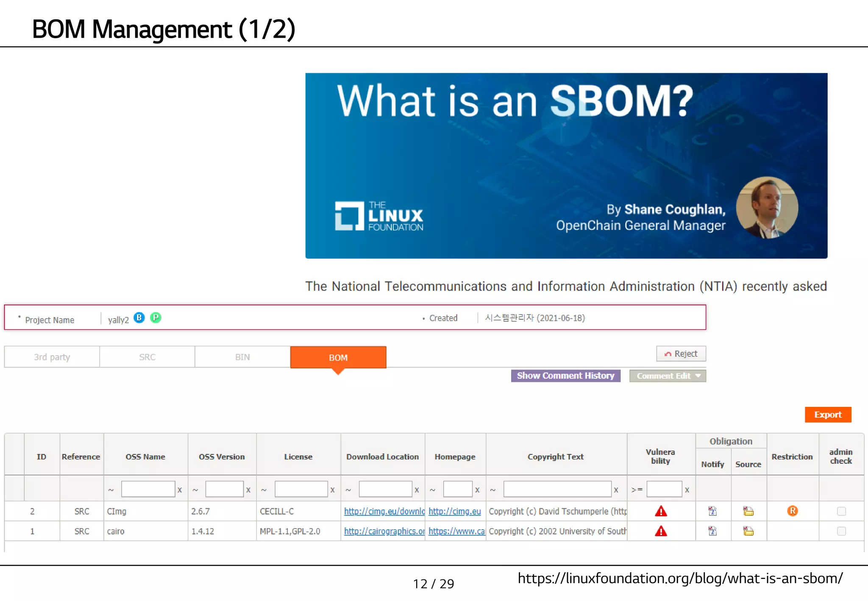This screenshot has width=868, height=601.
Task: Open the linuxfoundation.org SBOM blog URL
Action: pyautogui.click(x=680, y=578)
